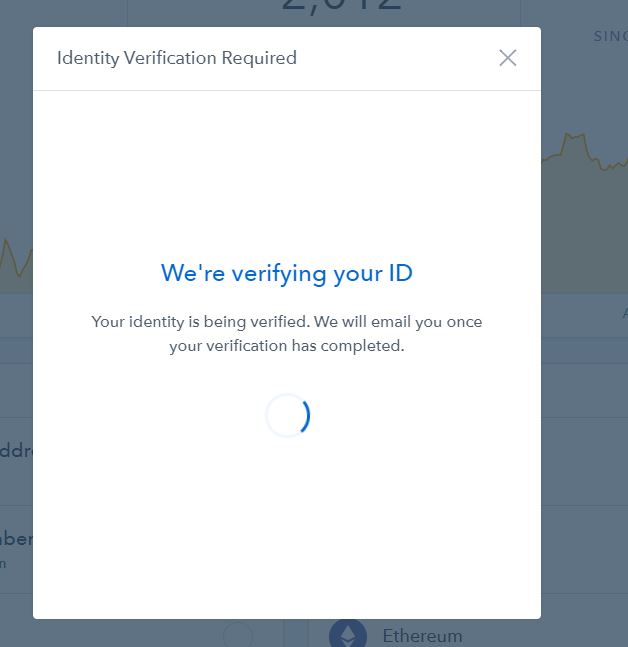Screen dimensions: 628x647
Task: Click the "Identity Verification Required" dialog title
Action: [177, 58]
